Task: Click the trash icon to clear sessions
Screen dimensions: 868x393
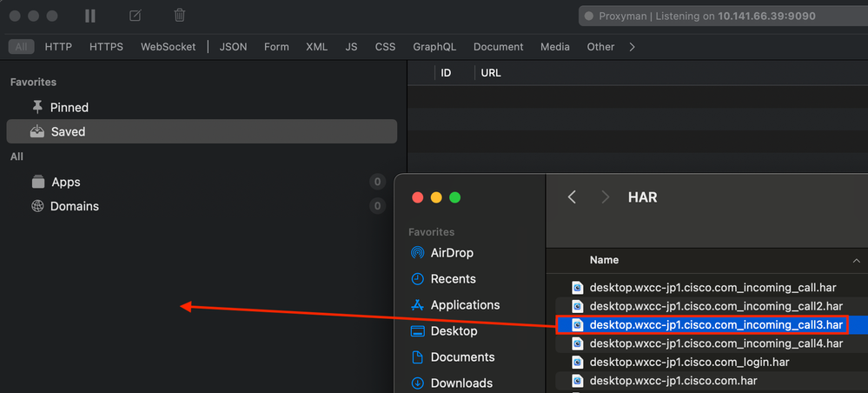Action: (179, 16)
